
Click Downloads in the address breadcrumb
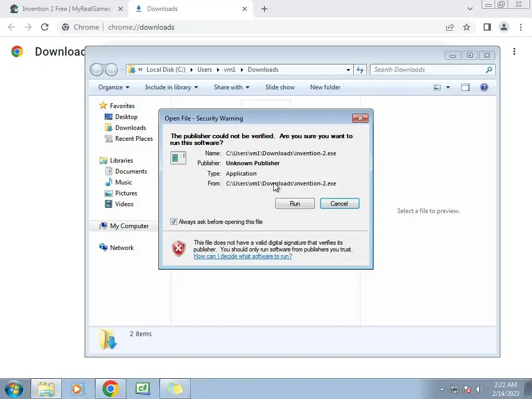click(263, 70)
